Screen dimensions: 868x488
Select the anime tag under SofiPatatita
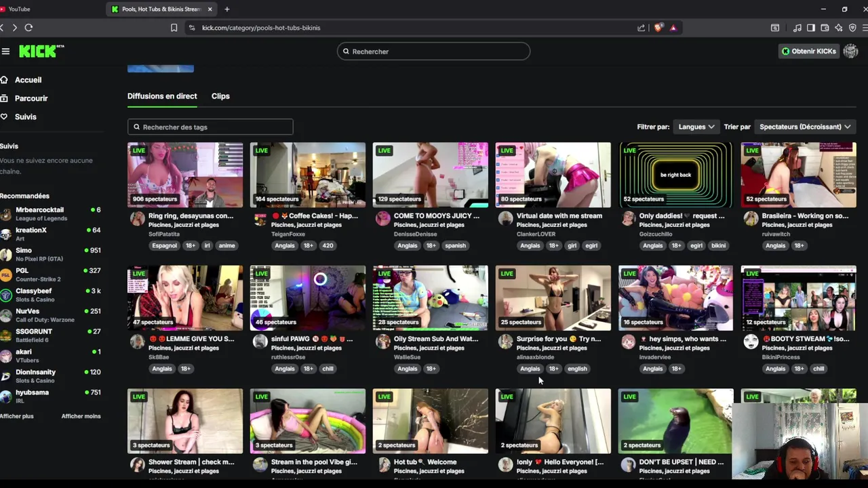pyautogui.click(x=226, y=245)
